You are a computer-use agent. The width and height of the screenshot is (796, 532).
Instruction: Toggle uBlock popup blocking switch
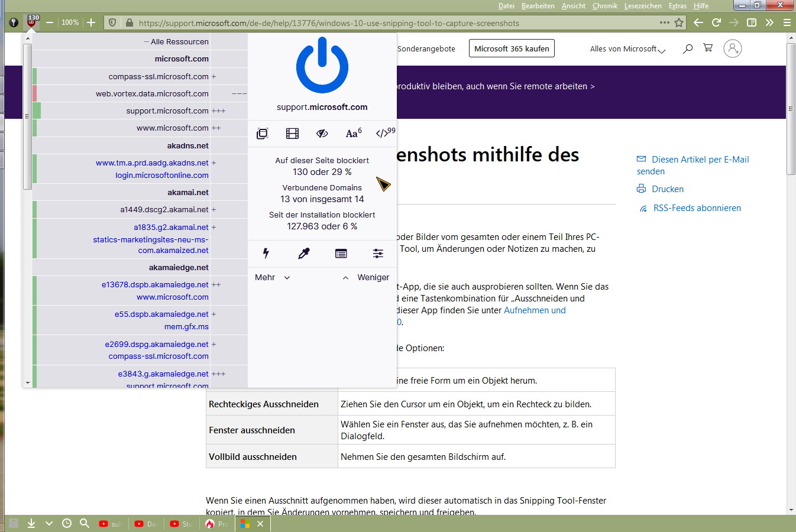262,134
